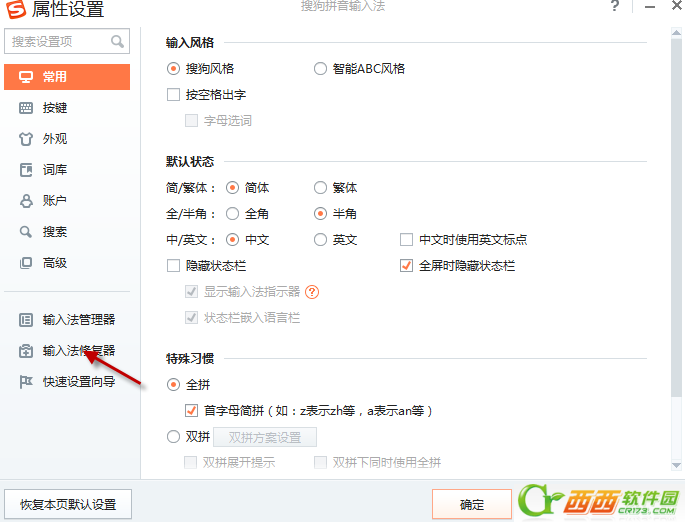
Task: Select 全拼 input habit
Action: (x=173, y=385)
